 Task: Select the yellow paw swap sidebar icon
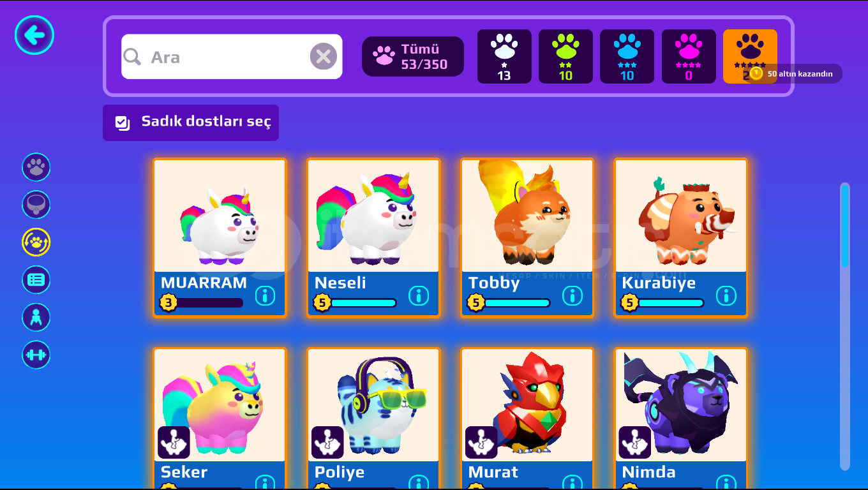coord(36,242)
